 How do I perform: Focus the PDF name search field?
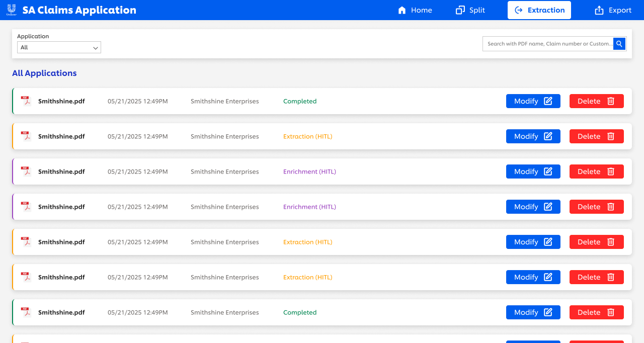click(x=547, y=44)
